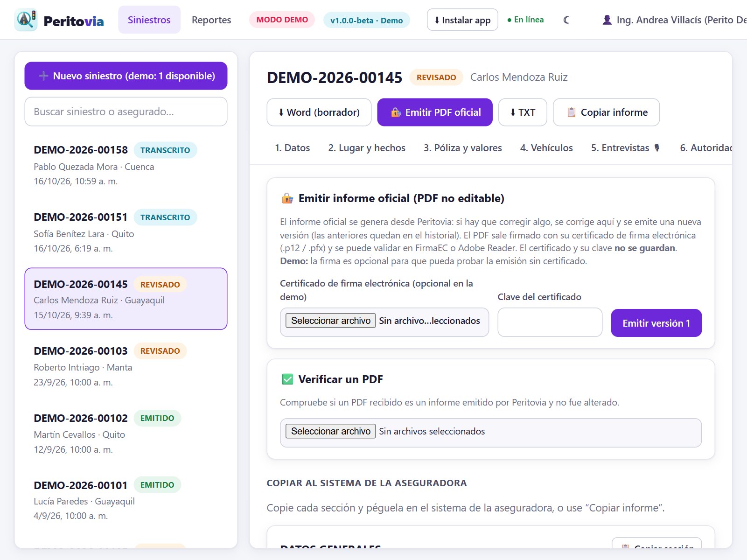
Task: Click the clipboard icon on Copiar informe
Action: tap(571, 112)
